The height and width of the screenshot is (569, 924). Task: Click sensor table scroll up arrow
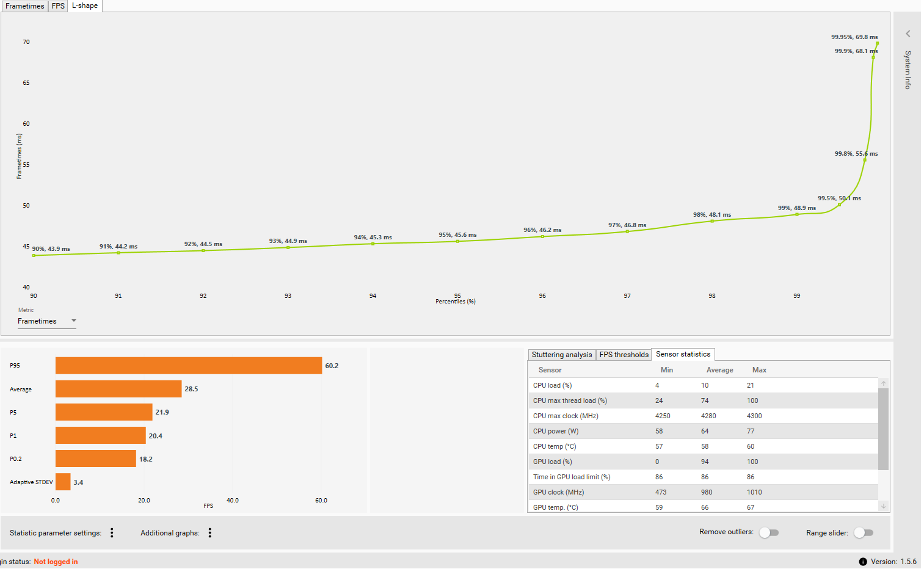point(884,383)
